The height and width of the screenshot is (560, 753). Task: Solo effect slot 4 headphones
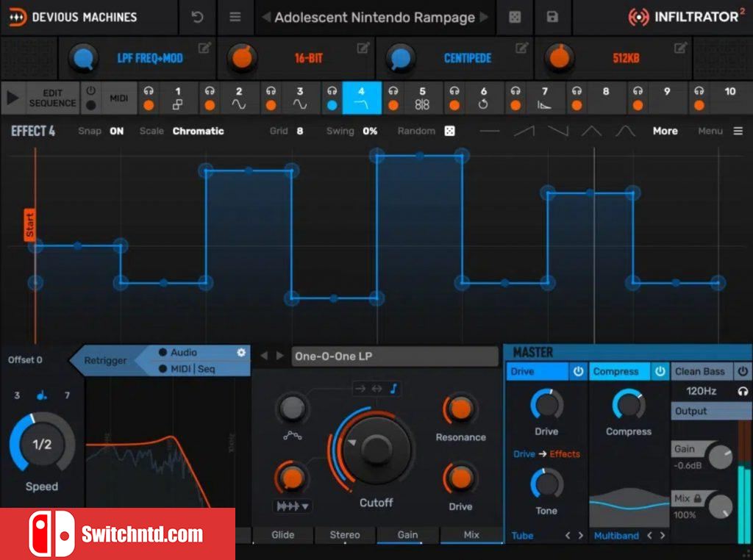pos(332,90)
